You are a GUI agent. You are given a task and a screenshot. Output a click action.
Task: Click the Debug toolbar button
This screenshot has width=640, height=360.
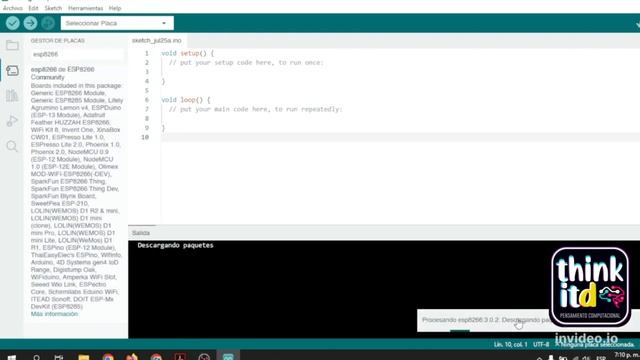(x=48, y=23)
